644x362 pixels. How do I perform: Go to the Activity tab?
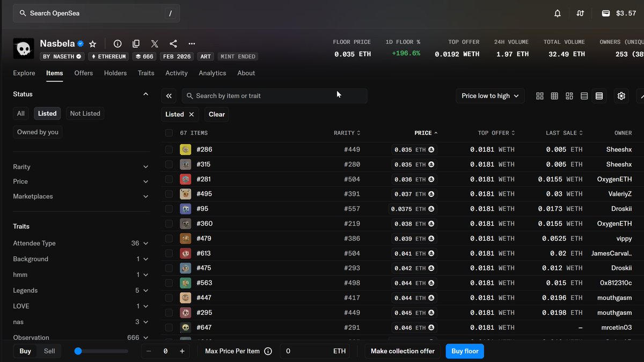177,73
